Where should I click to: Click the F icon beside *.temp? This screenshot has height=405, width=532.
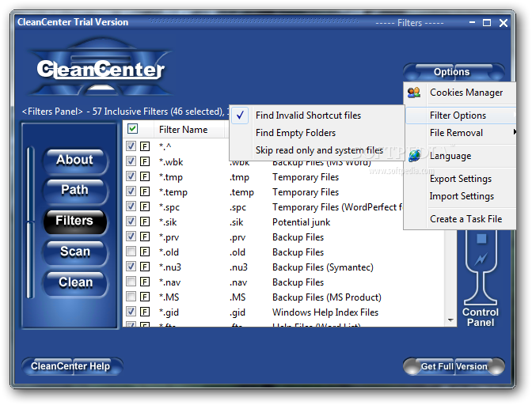pos(145,191)
